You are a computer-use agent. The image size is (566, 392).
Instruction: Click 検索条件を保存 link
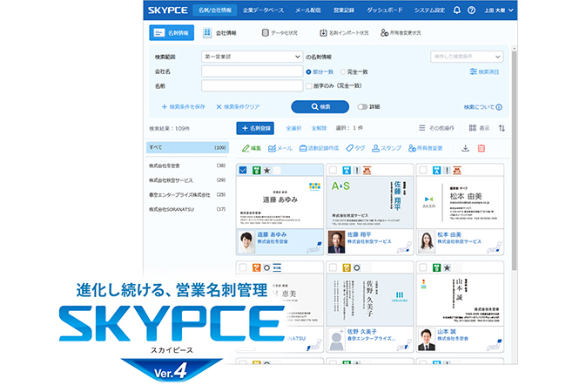pyautogui.click(x=184, y=107)
